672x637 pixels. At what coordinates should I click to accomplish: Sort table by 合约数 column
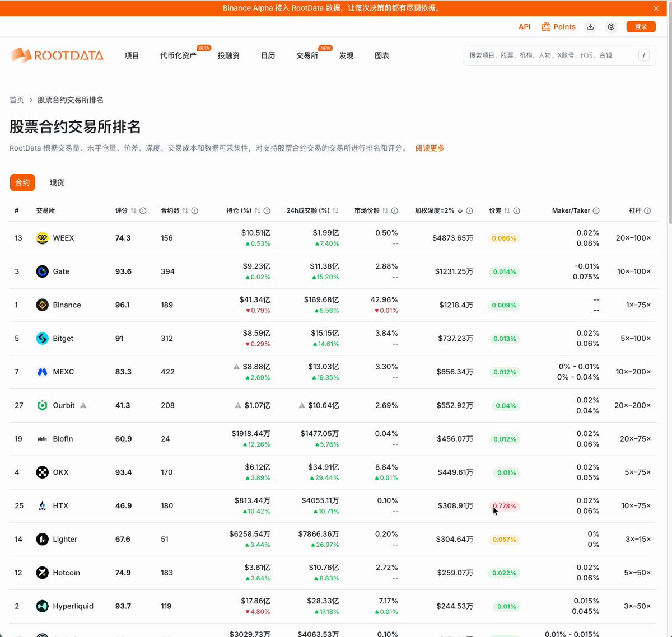coord(185,211)
